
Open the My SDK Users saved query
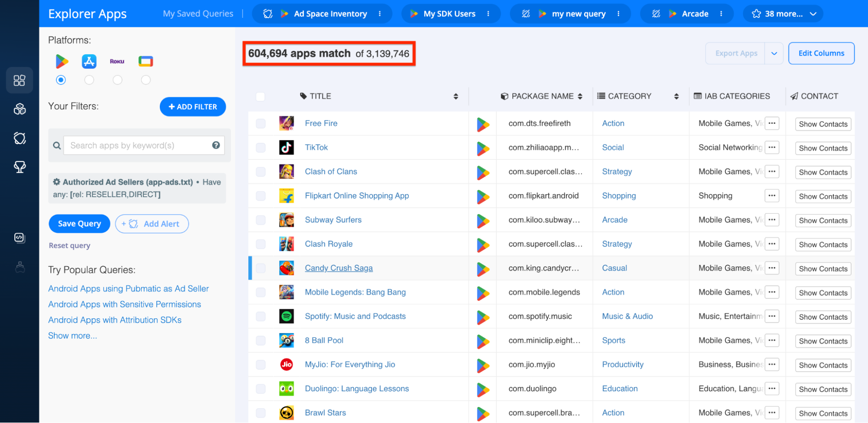point(449,14)
